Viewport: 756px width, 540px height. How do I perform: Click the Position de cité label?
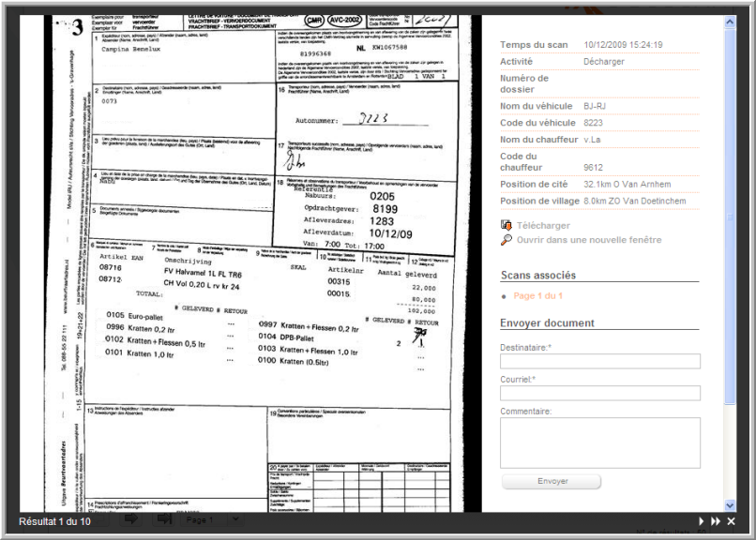(x=534, y=185)
